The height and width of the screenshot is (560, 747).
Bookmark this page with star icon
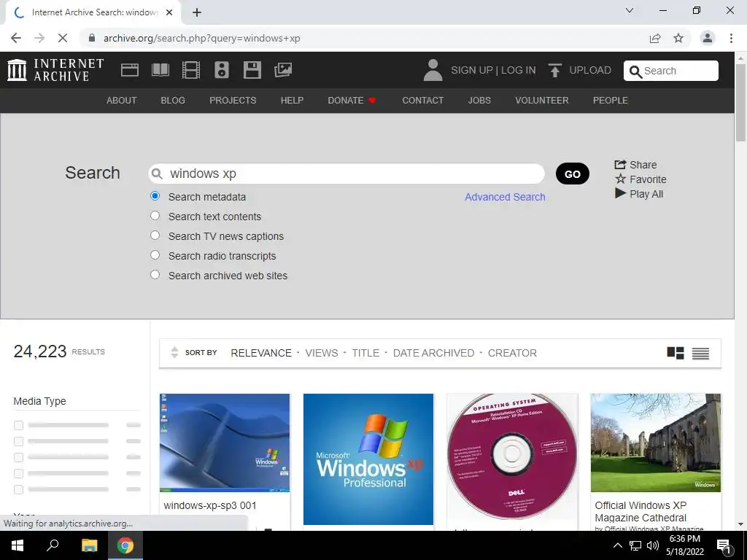point(678,38)
